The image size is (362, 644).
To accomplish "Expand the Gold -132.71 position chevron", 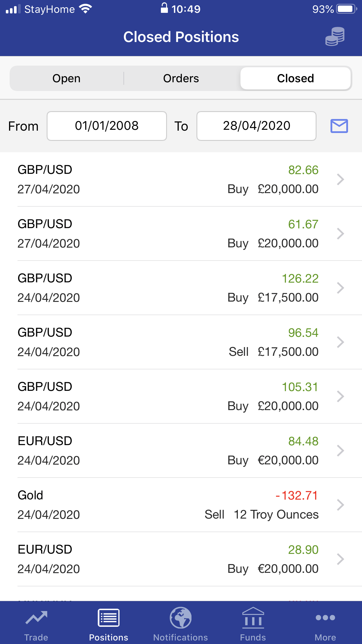I will click(x=340, y=505).
